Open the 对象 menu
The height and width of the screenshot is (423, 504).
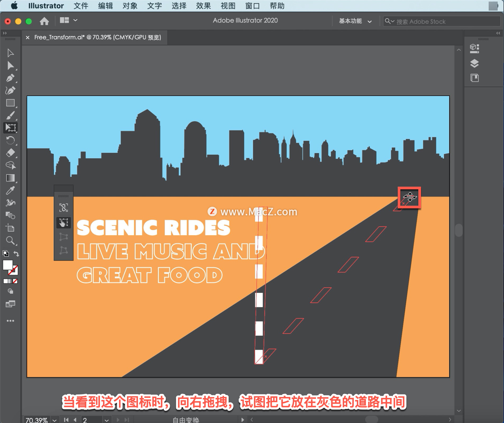[x=130, y=6]
